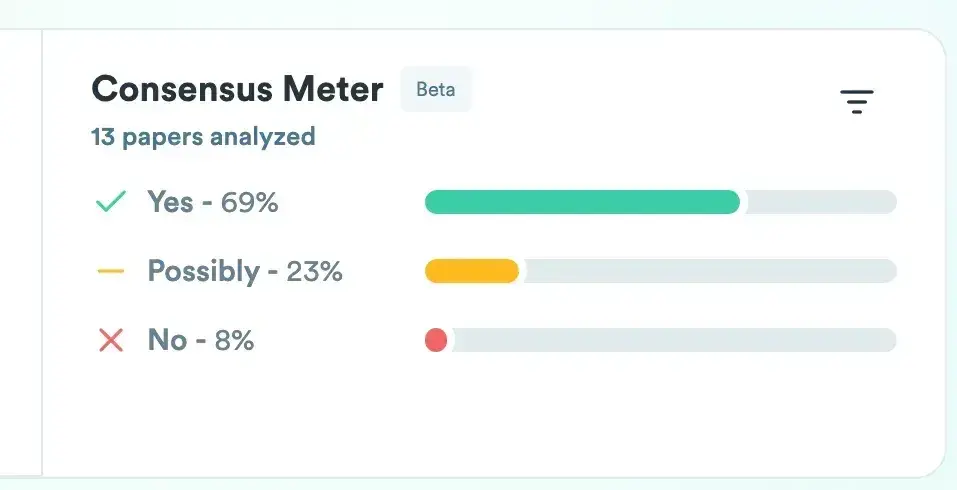Screen dimensions: 957x490
Task: Click the 69% percentage text
Action: point(249,202)
